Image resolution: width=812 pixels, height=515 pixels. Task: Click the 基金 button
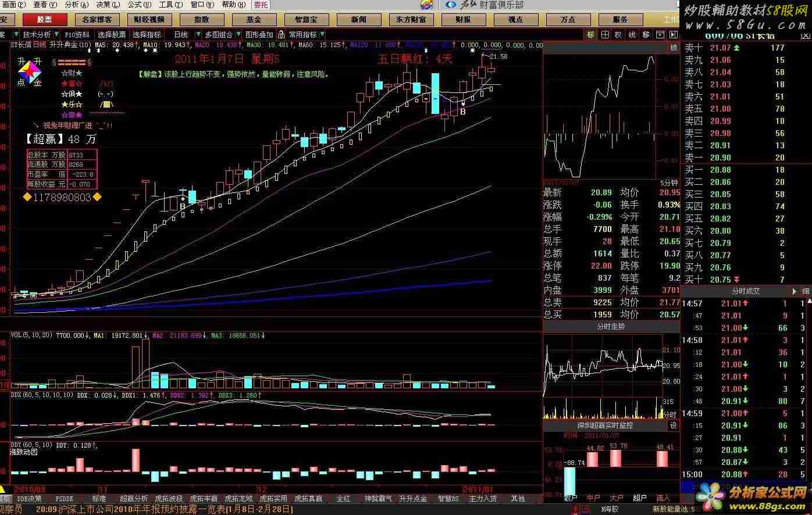(x=254, y=19)
